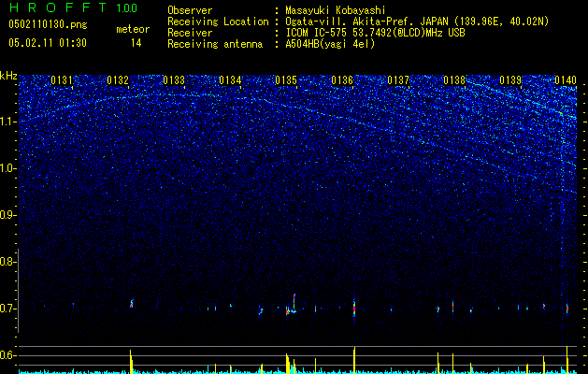Image resolution: width=588 pixels, height=374 pixels.
Task: Click the yellow intensity peak under 0136
Action: (354, 360)
